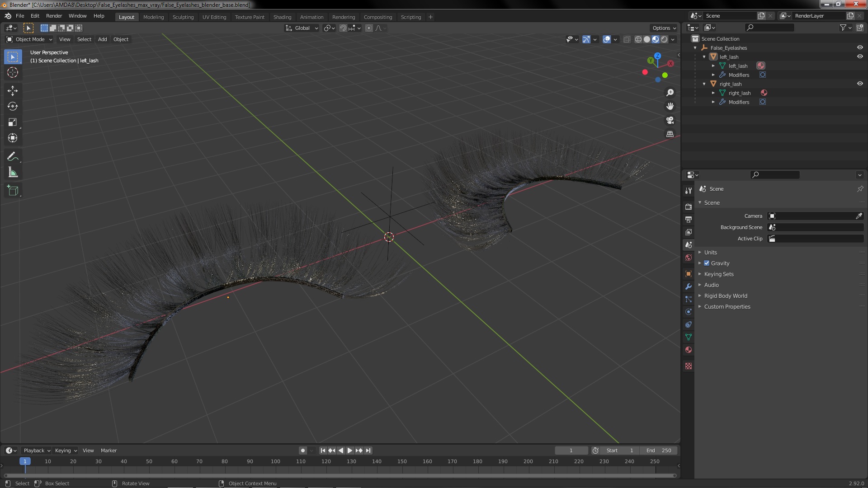Play the animation forward
Image resolution: width=868 pixels, height=488 pixels.
(349, 450)
